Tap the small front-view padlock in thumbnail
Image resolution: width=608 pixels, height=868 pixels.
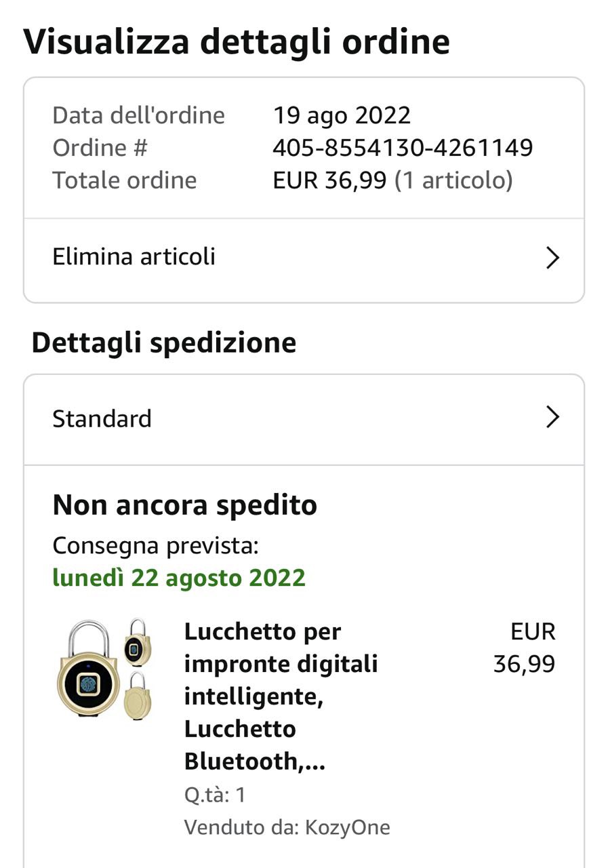[x=138, y=642]
